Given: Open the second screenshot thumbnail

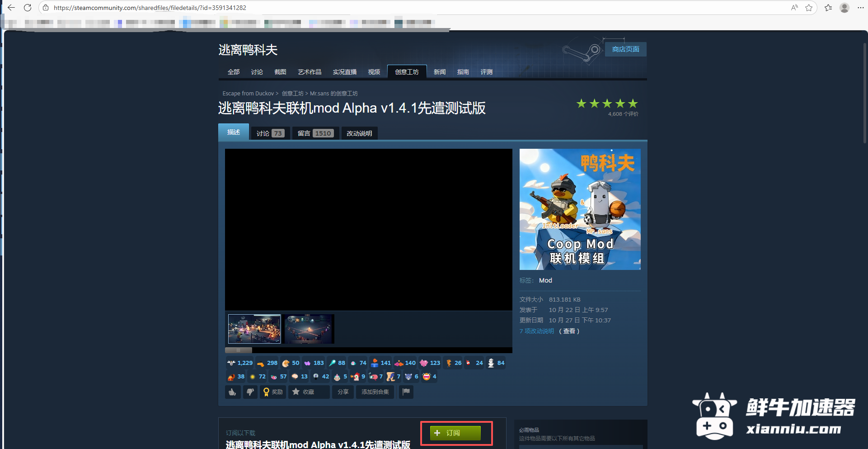Looking at the screenshot, I should coord(308,329).
